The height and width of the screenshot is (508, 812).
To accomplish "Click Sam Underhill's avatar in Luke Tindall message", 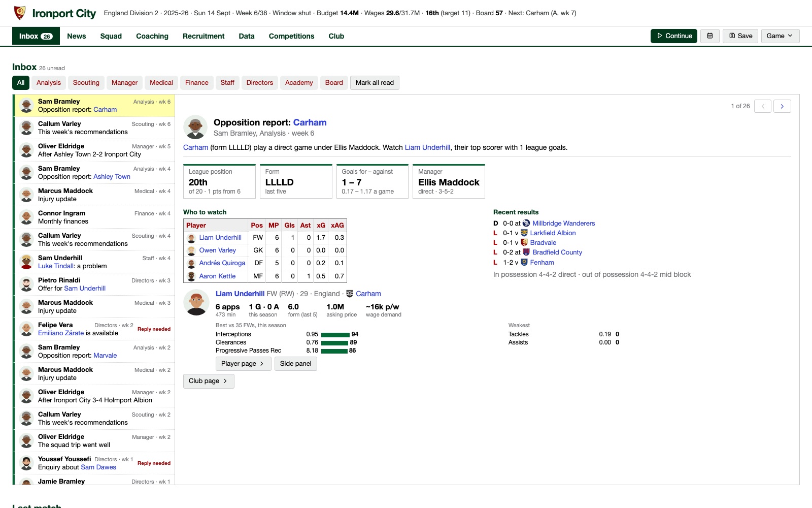I will (x=27, y=262).
